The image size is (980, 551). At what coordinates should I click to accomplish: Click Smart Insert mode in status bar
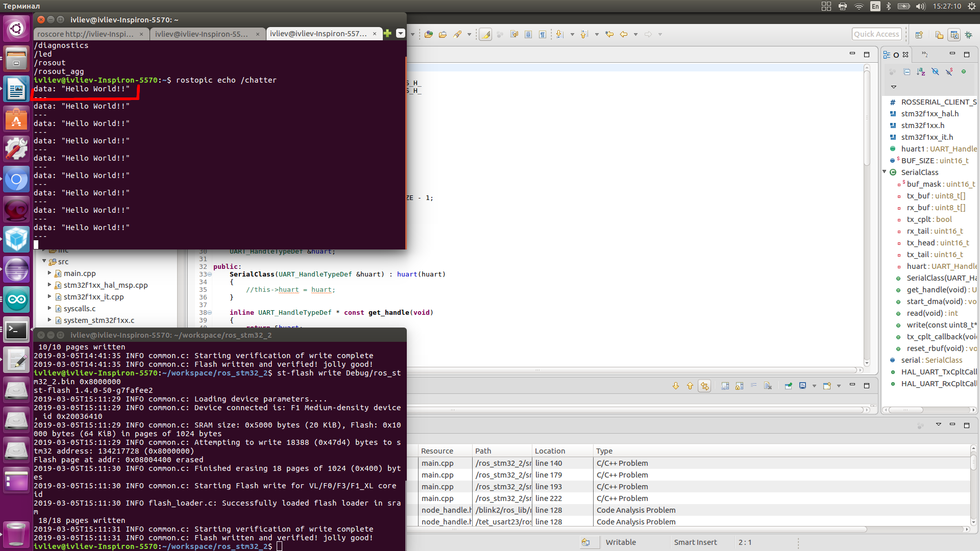click(x=694, y=542)
